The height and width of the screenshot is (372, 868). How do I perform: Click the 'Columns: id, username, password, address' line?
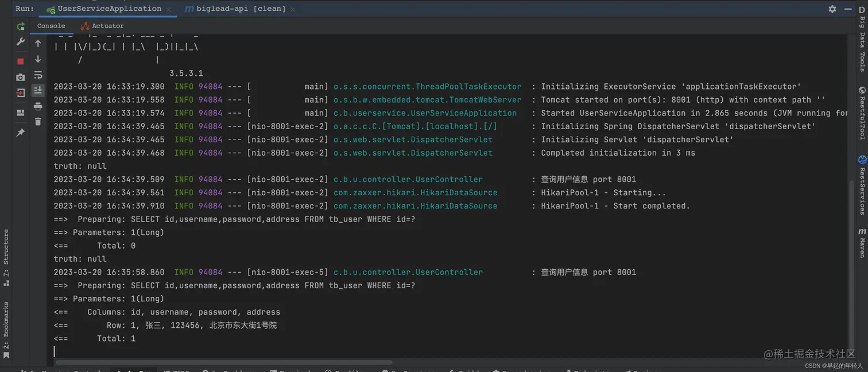[x=167, y=312]
